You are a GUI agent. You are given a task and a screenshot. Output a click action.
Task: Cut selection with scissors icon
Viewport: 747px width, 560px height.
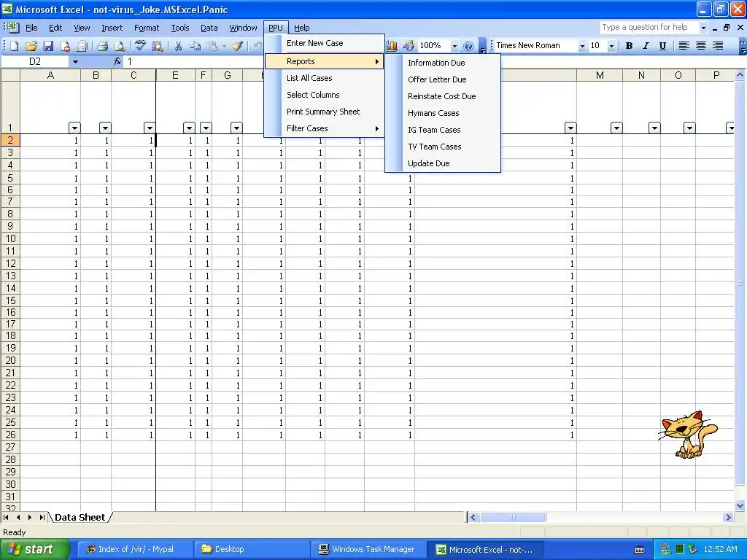click(178, 46)
